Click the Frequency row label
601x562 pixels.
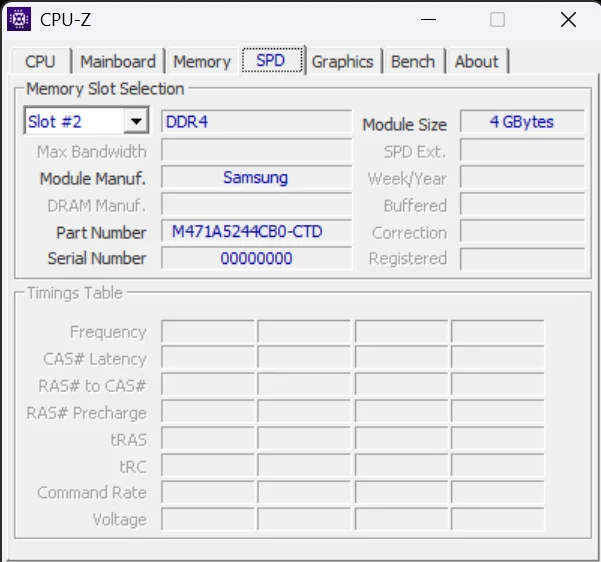click(108, 332)
